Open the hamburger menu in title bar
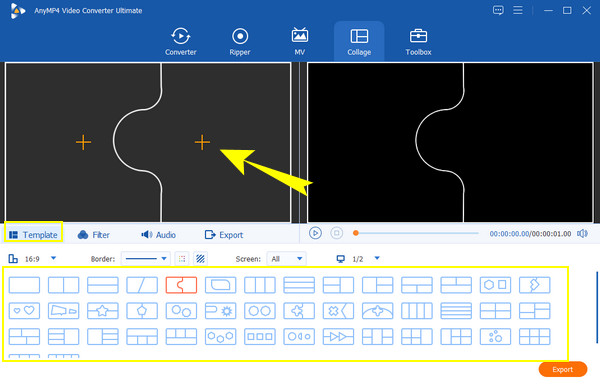Screen dimensions: 600x389 [518, 10]
